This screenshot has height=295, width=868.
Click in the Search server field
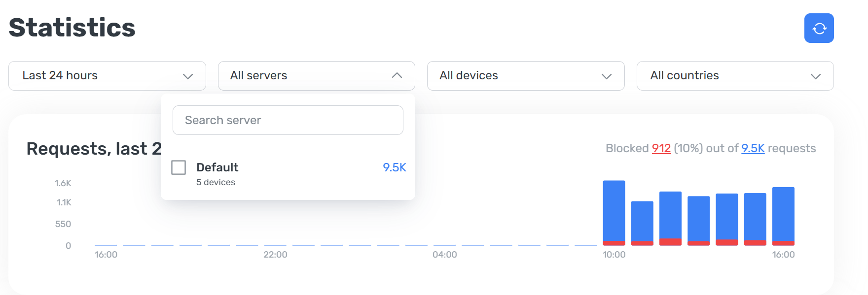(288, 120)
